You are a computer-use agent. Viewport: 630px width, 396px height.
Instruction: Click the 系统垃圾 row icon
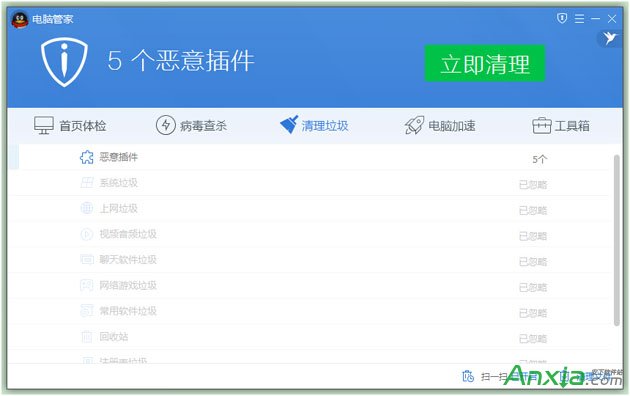point(87,183)
